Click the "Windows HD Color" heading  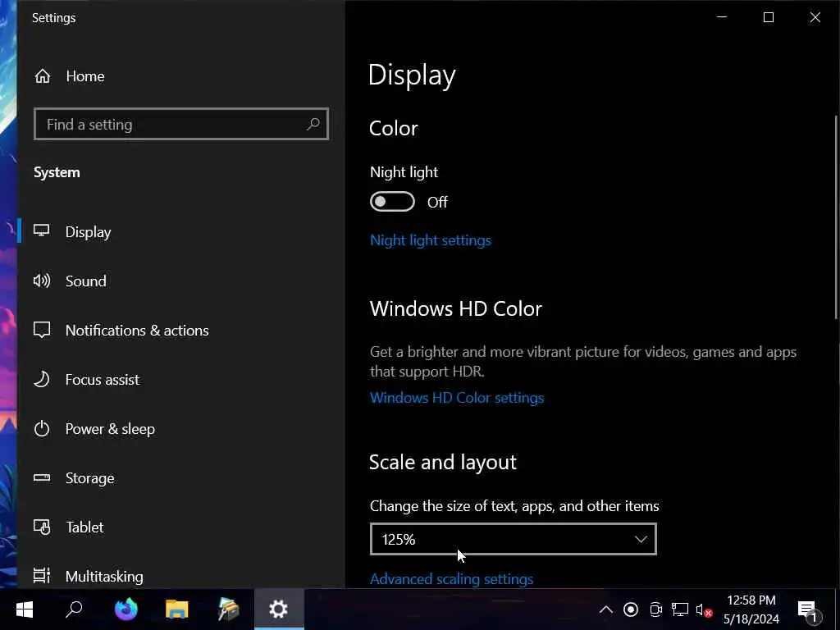click(455, 308)
